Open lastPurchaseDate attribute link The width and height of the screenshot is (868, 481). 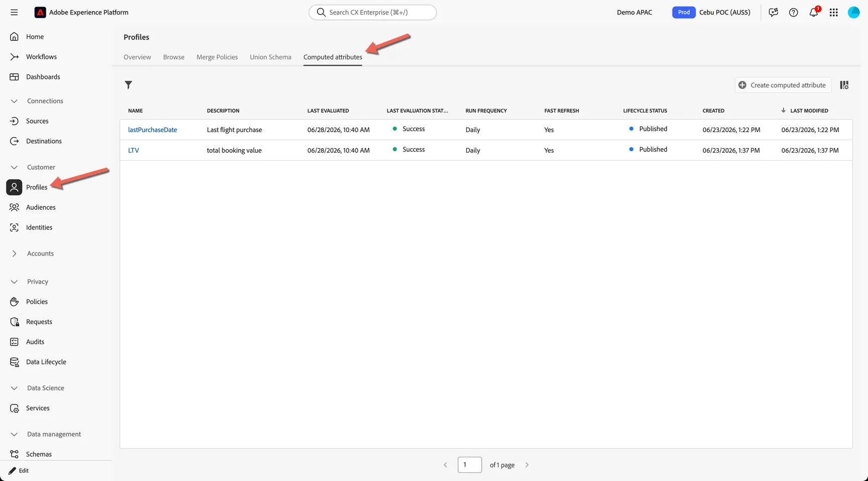coord(153,130)
